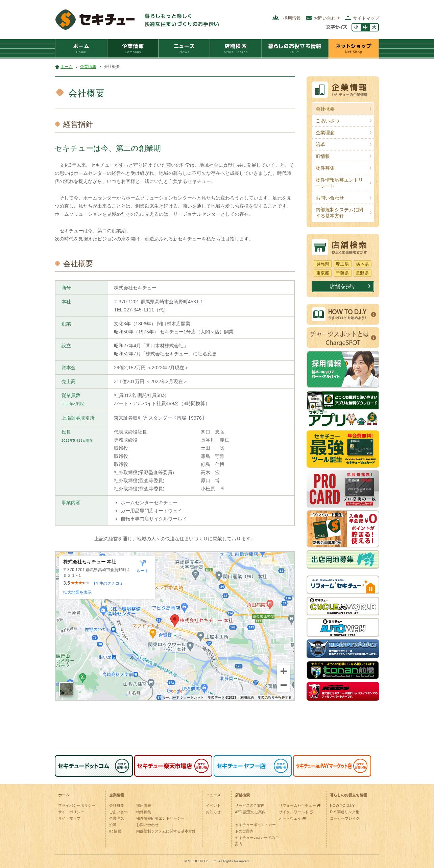Image resolution: width=434 pixels, height=868 pixels.
Task: Click chevron beside 物件募集 sidebar item
Action: 370,168
